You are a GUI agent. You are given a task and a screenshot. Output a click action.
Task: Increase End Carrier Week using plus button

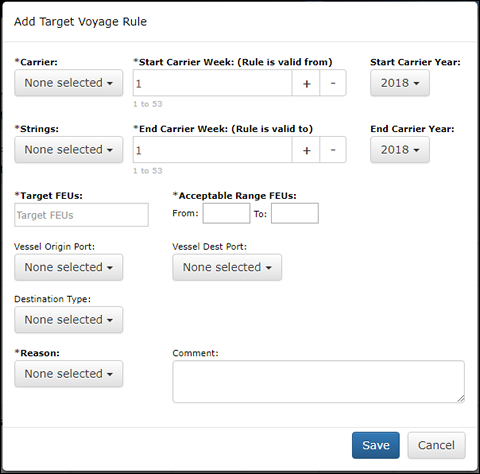306,150
